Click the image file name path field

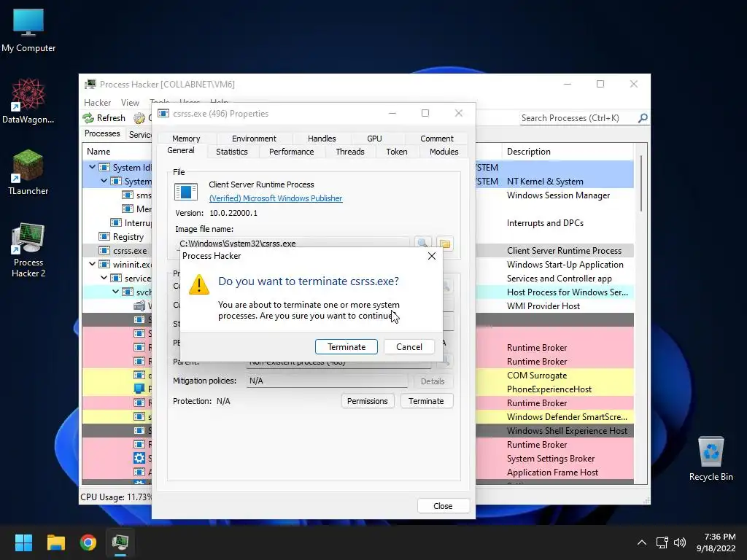click(293, 244)
